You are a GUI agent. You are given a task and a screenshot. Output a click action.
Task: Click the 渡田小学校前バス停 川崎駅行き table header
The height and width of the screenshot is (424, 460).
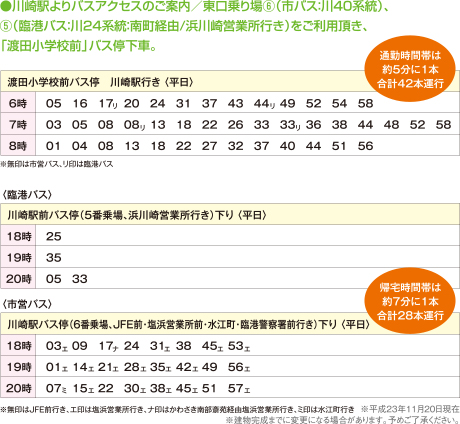coord(100,82)
